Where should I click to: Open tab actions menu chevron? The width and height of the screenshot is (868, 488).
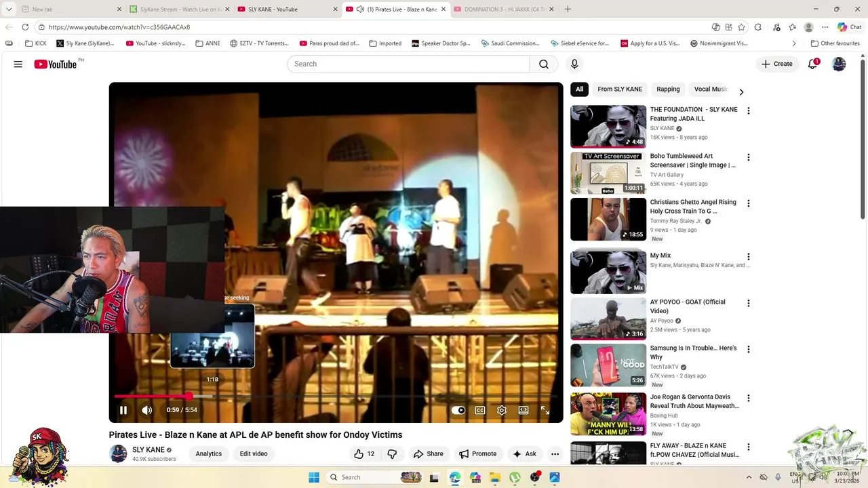coord(9,9)
